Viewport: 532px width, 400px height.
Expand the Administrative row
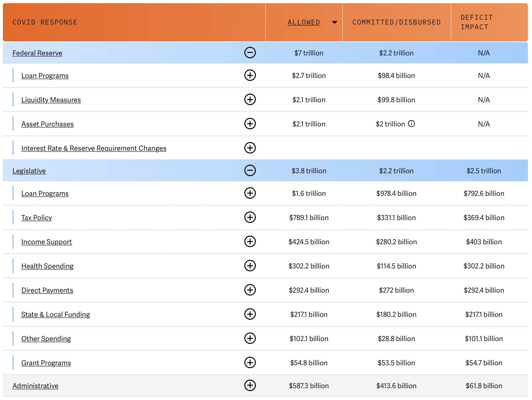click(x=250, y=385)
